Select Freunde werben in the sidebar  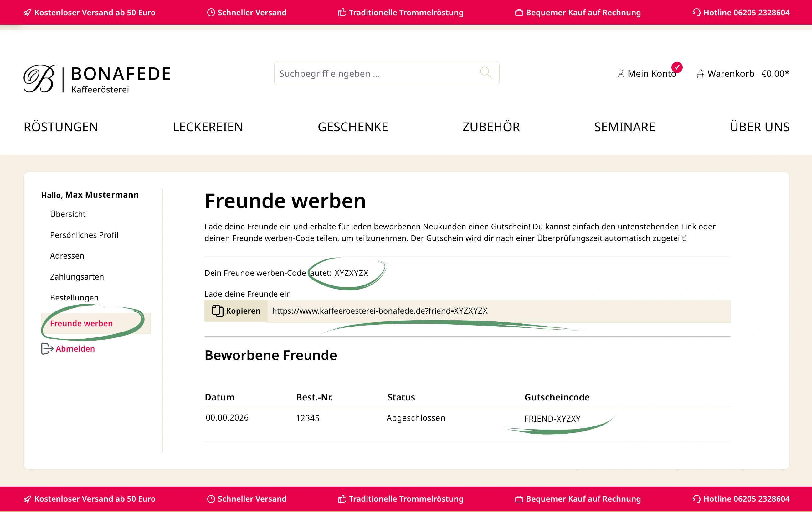[81, 323]
